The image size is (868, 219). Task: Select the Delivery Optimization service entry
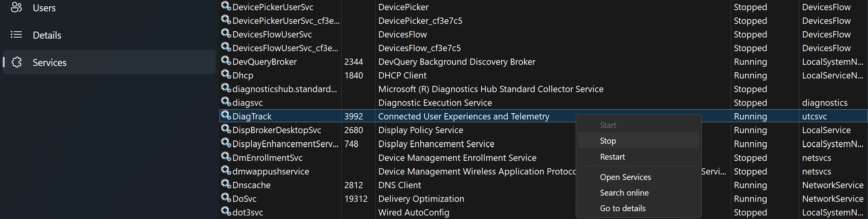(x=421, y=199)
